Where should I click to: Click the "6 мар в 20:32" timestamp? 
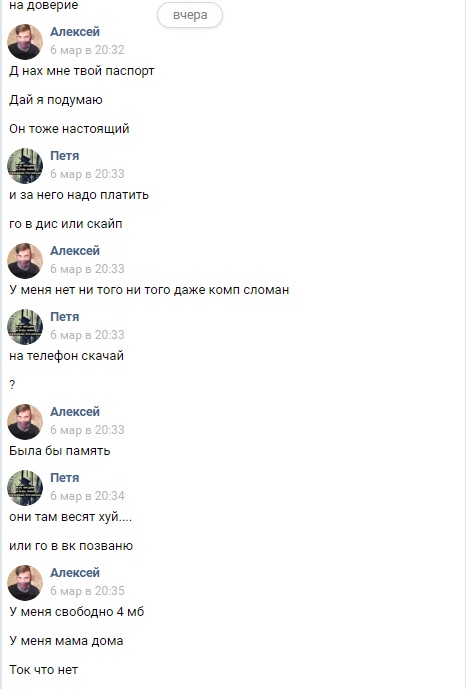click(87, 50)
